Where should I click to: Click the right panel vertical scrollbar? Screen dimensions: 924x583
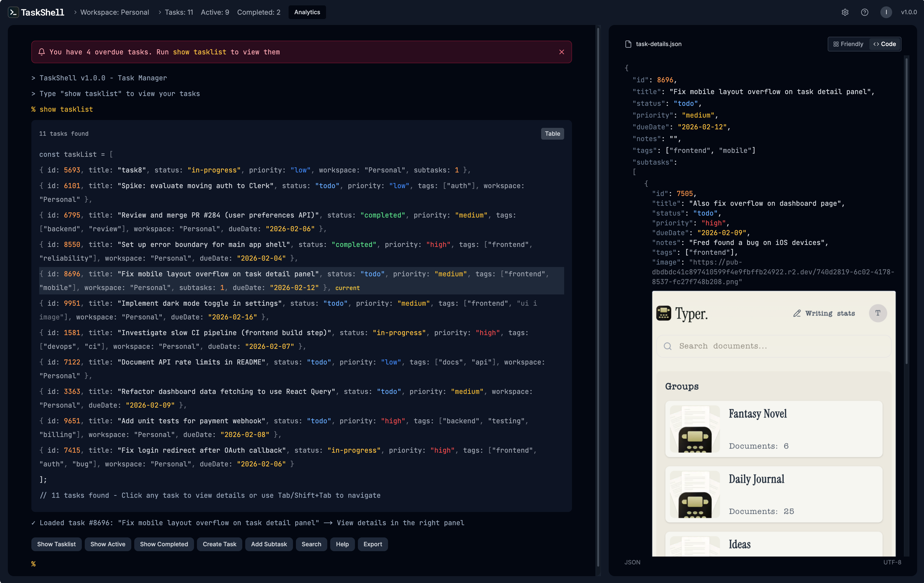coord(906,211)
